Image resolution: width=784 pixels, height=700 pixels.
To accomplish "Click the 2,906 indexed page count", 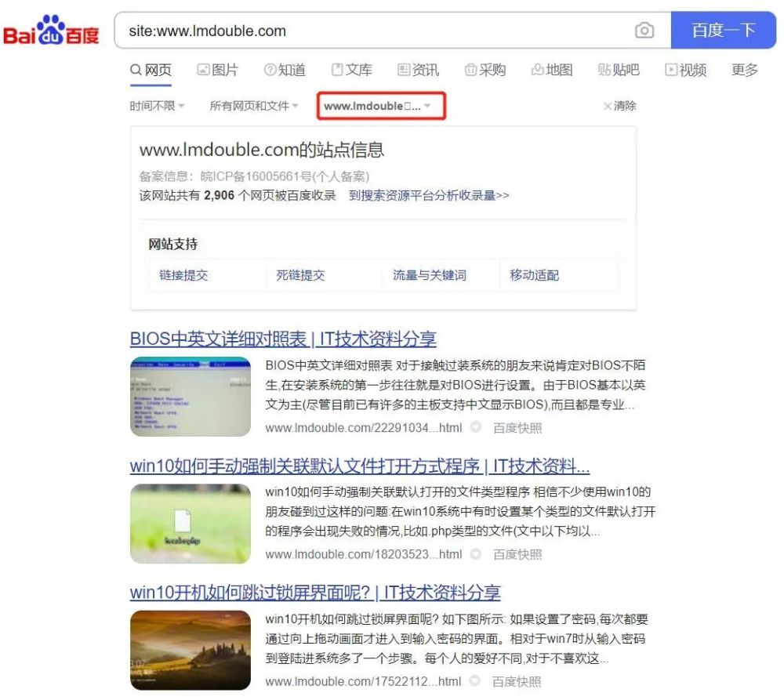I will pyautogui.click(x=219, y=195).
